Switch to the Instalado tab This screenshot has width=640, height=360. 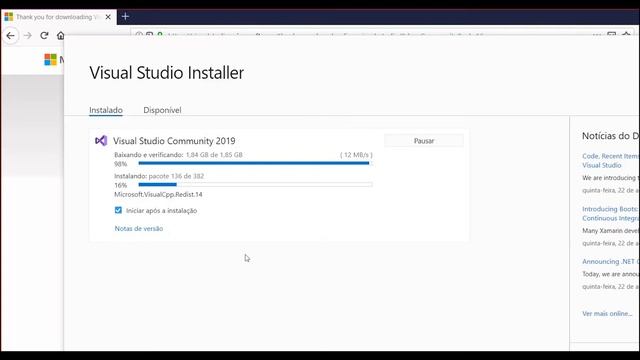[x=106, y=110]
